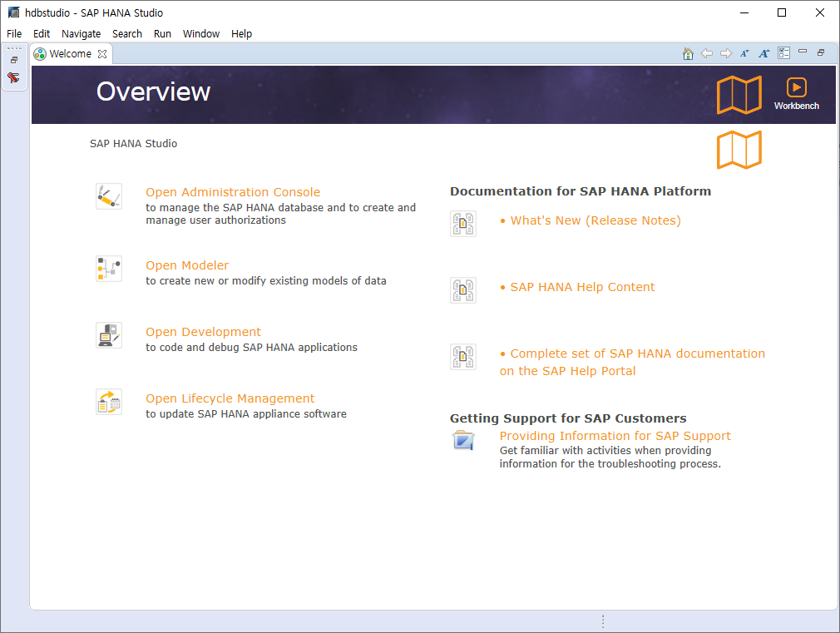Open Providing Information for SAP Support link

[615, 436]
